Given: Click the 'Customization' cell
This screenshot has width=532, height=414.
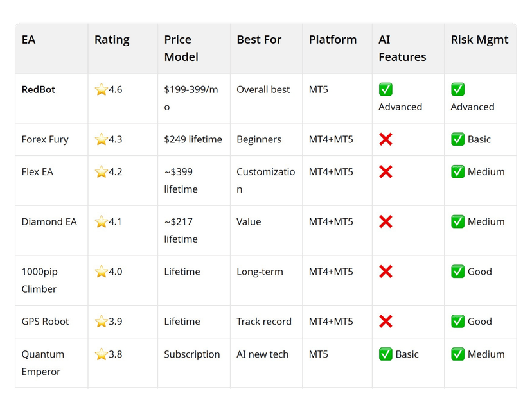Looking at the screenshot, I should [266, 181].
